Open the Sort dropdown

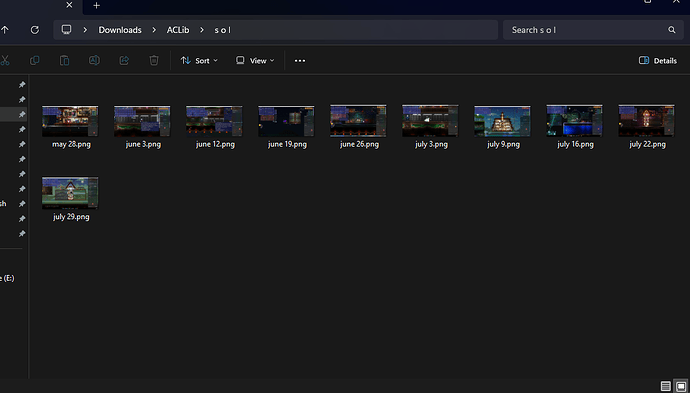tap(199, 61)
